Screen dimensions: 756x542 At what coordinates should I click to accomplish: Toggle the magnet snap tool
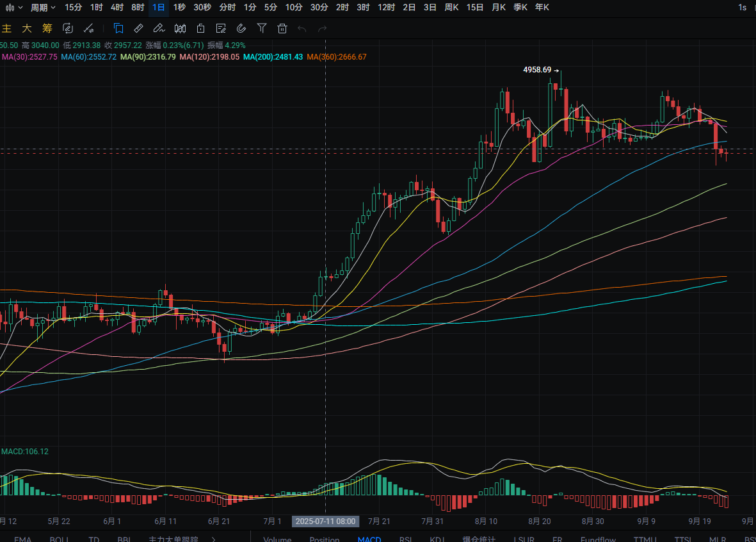(x=241, y=28)
